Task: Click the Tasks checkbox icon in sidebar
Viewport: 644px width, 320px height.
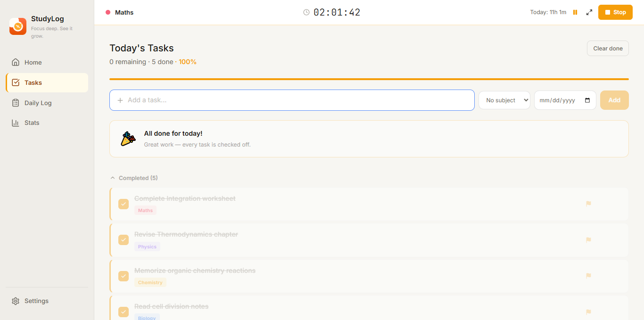Action: click(16, 82)
